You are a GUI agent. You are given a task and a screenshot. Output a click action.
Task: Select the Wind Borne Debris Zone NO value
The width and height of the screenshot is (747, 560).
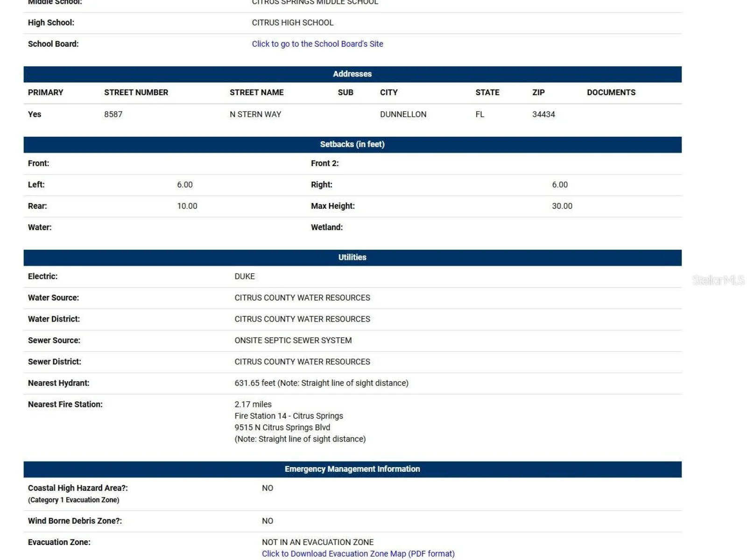(268, 521)
